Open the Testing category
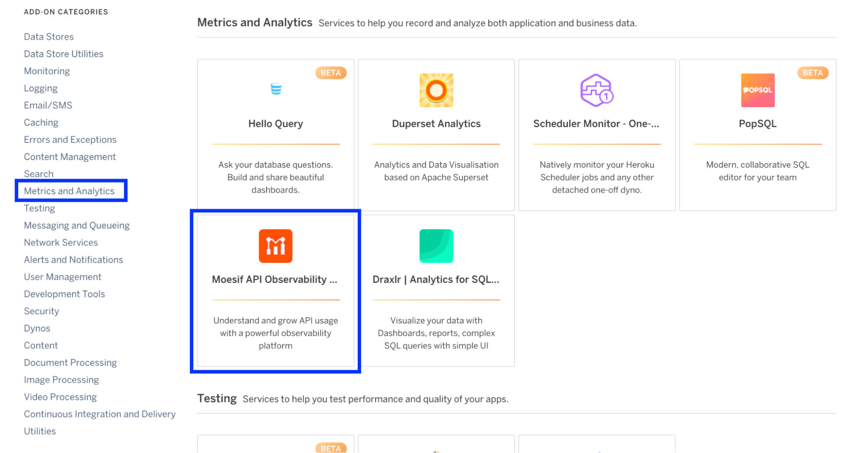 (x=39, y=208)
